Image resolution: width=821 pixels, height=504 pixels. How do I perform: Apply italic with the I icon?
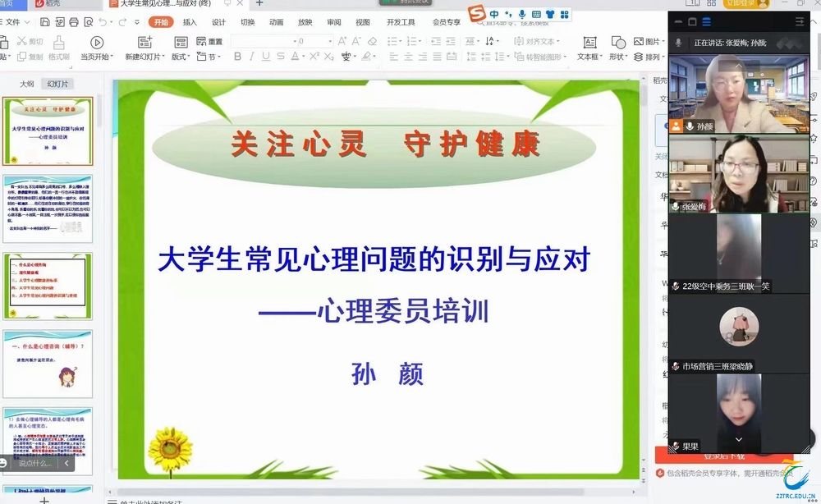pos(251,57)
